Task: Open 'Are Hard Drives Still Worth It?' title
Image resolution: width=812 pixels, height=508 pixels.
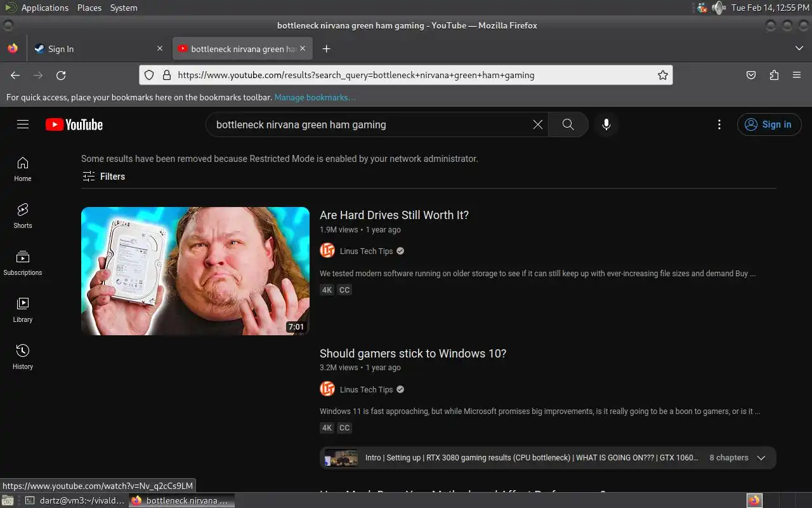Action: (x=394, y=215)
